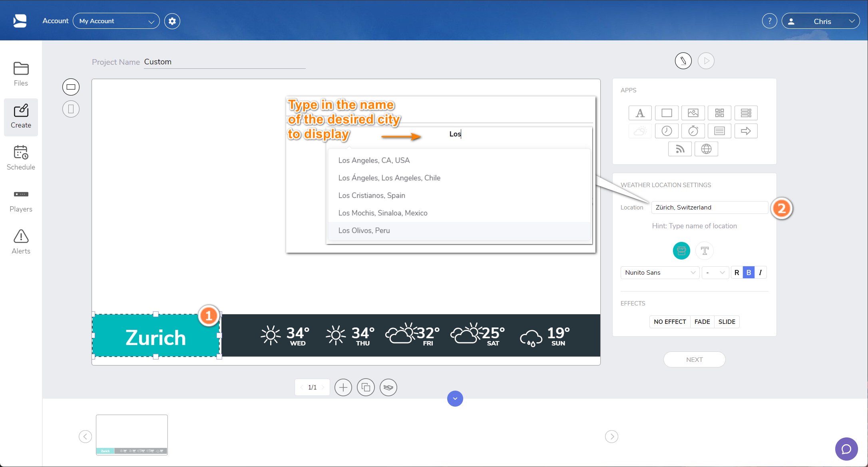Add the Clock app

(667, 131)
